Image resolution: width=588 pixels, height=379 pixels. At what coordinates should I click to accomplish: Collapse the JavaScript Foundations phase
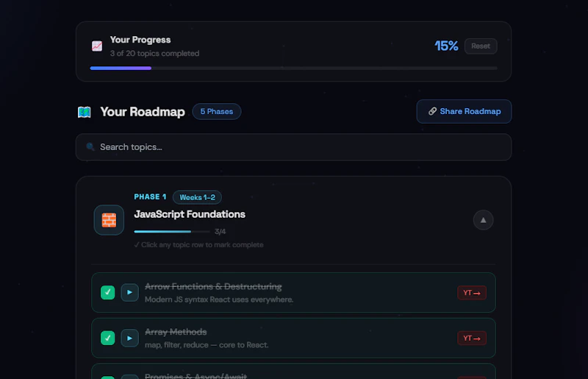[483, 220]
